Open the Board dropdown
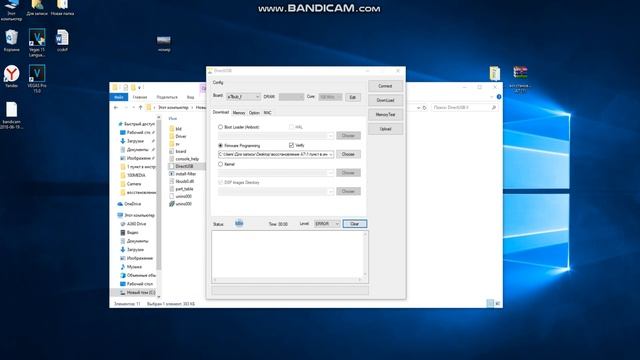Image resolution: width=640 pixels, height=360 pixels. click(x=243, y=97)
